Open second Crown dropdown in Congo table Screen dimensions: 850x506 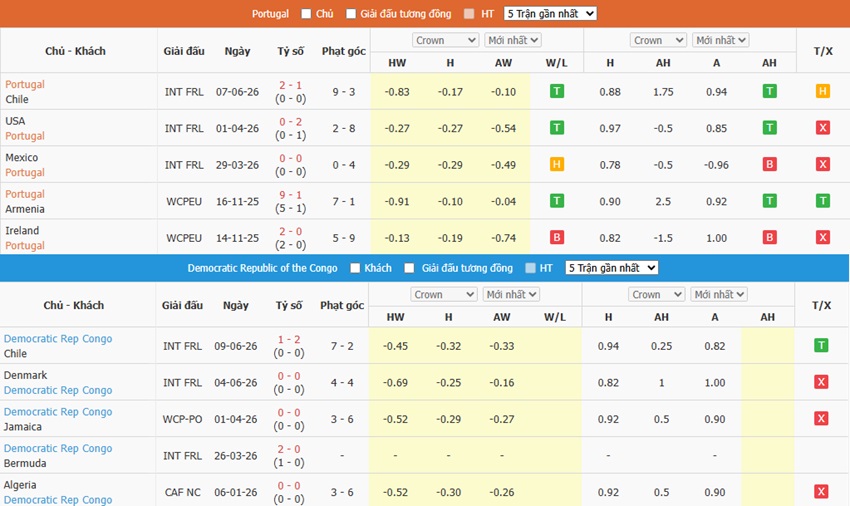tap(656, 294)
